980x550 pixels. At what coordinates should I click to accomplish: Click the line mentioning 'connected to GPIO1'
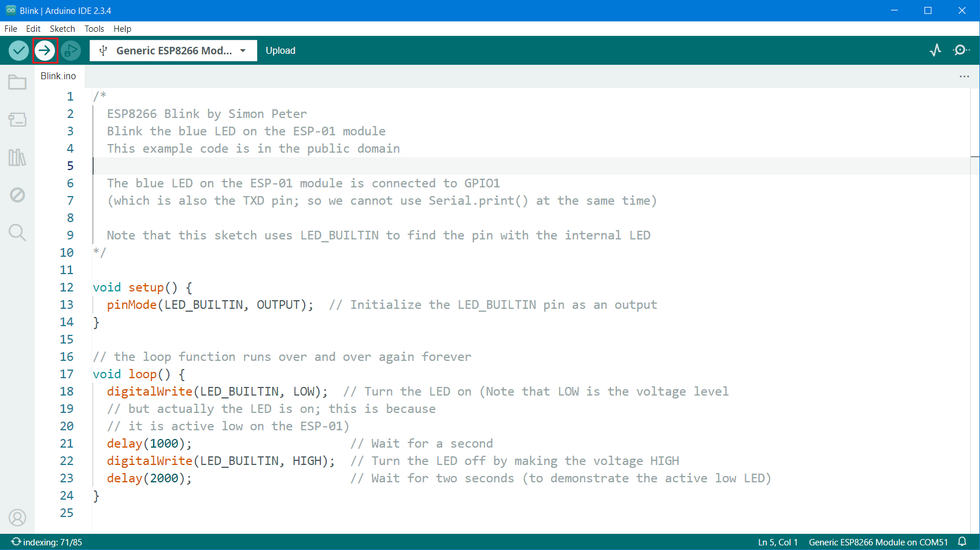[x=304, y=183]
